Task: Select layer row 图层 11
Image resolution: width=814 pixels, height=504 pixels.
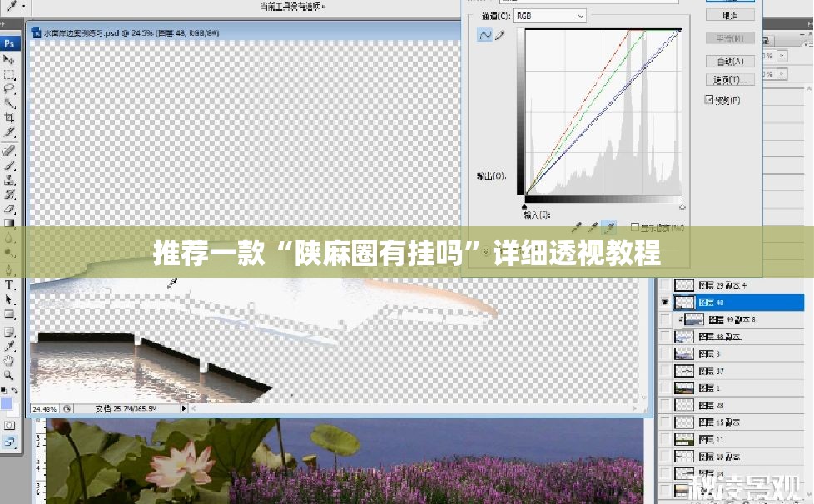Action: coord(731,439)
